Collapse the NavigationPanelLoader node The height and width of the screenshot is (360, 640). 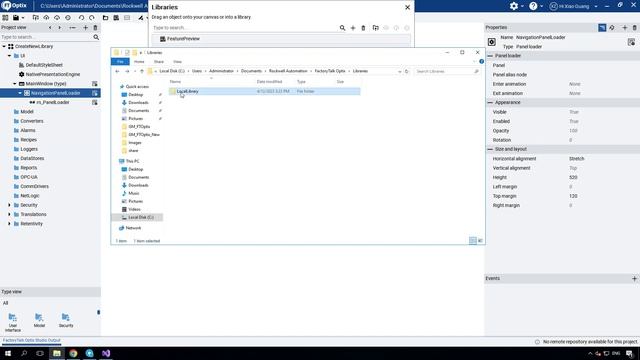[20, 93]
